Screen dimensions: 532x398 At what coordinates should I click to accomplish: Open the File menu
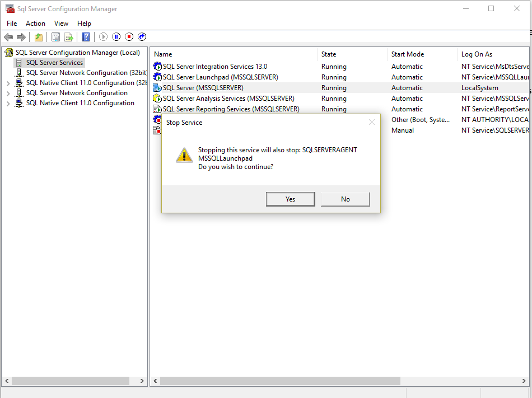point(12,24)
